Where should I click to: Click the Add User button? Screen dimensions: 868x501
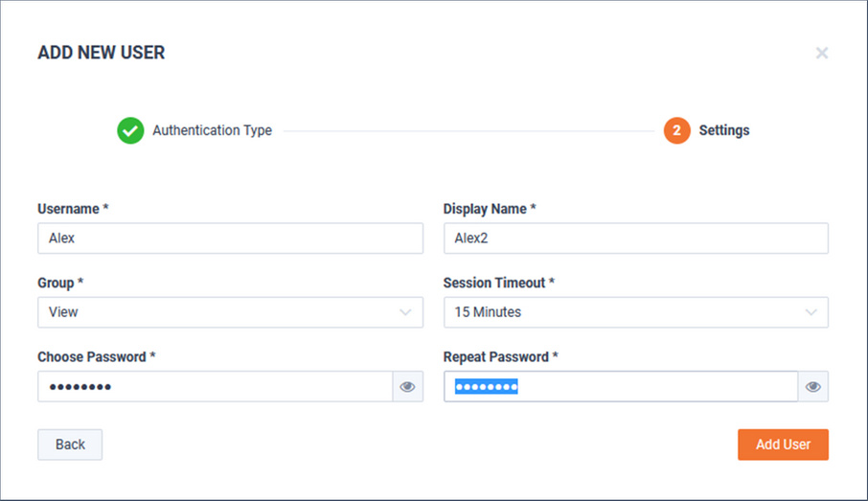tap(783, 444)
